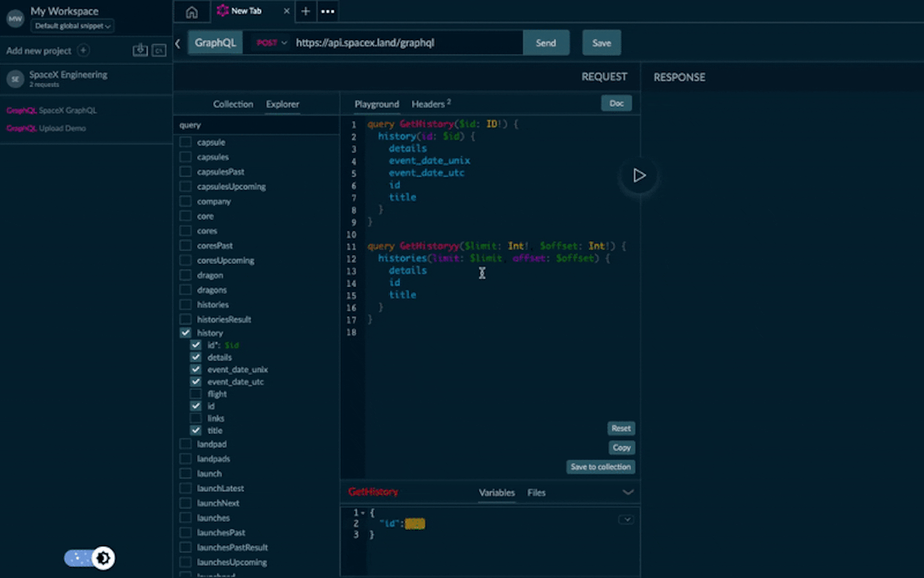The height and width of the screenshot is (578, 924).
Task: Open the three-dots tab options menu
Action: coord(328,11)
